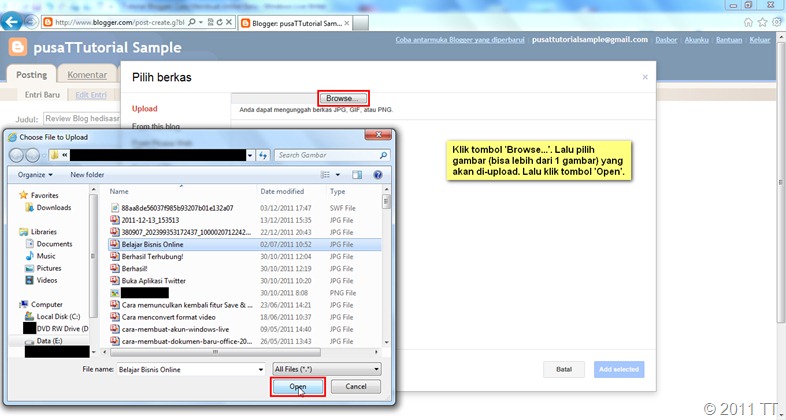Image resolution: width=786 pixels, height=420 pixels.
Task: Open the browser tools gear icon
Action: pos(776,22)
